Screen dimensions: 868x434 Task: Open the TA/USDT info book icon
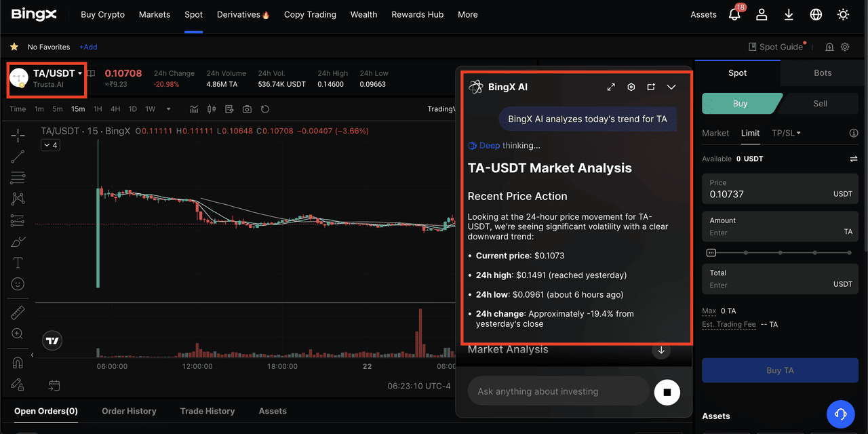point(91,73)
